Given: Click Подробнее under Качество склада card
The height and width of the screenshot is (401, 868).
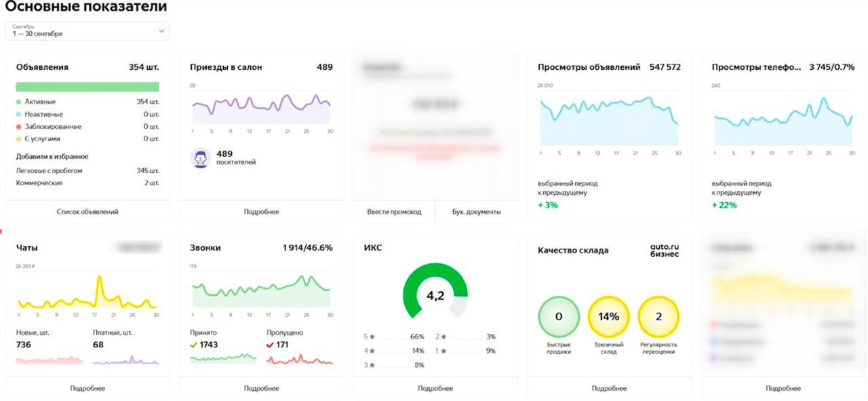Looking at the screenshot, I should point(609,388).
